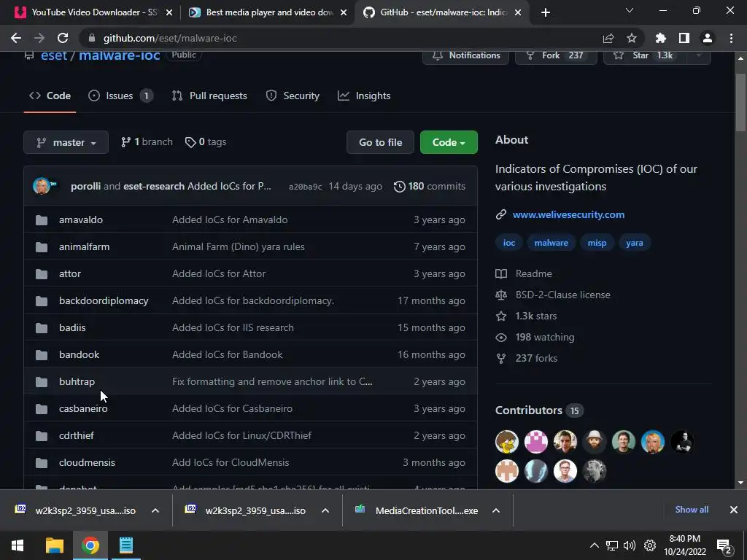Switch to the Issues tab

point(120,96)
